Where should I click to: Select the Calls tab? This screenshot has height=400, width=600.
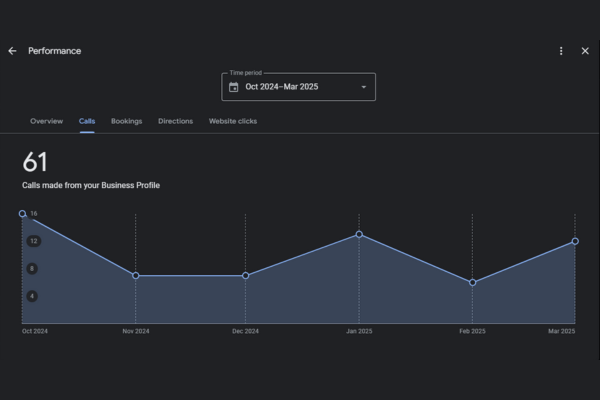pos(87,121)
